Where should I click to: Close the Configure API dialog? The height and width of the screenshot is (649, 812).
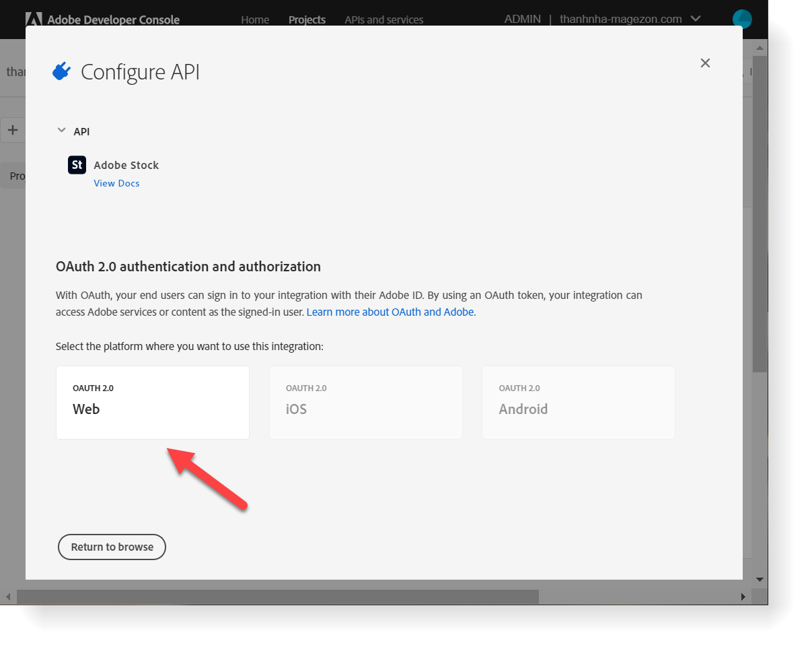pyautogui.click(x=705, y=63)
